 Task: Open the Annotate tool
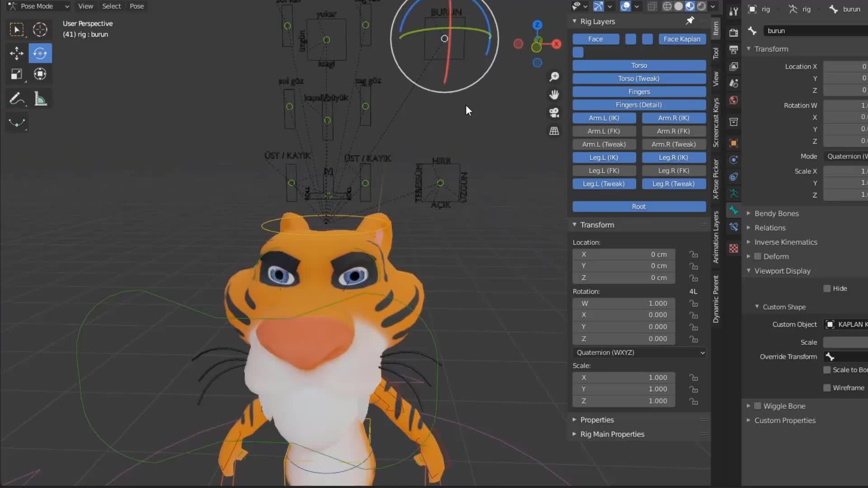pyautogui.click(x=17, y=99)
